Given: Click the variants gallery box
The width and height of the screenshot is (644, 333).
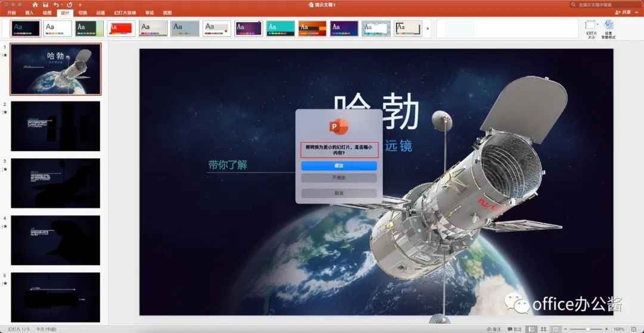Looking at the screenshot, I should click(x=507, y=29).
